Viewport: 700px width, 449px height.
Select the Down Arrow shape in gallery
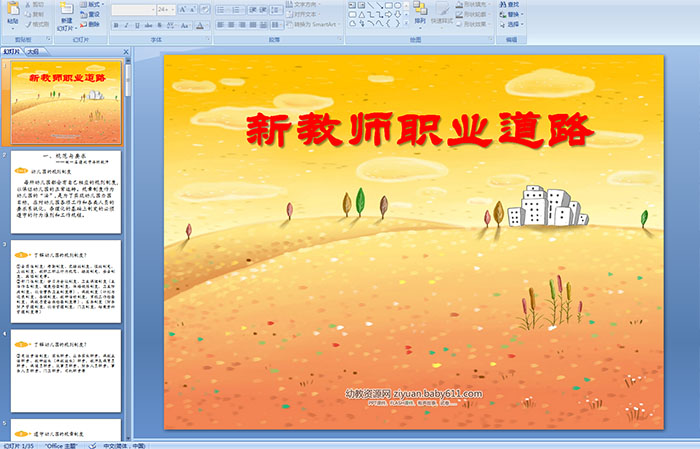coord(397,15)
